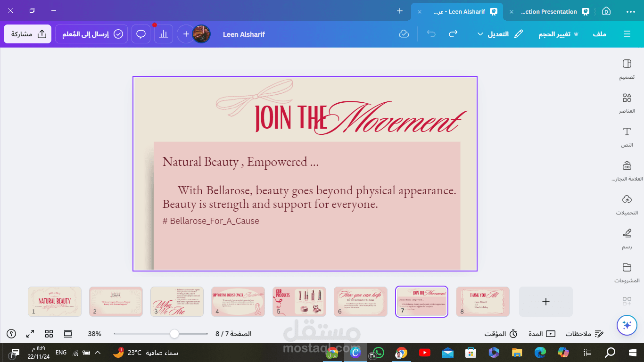Toggle the page thumbnails strip view
This screenshot has width=644, height=362.
[68, 334]
